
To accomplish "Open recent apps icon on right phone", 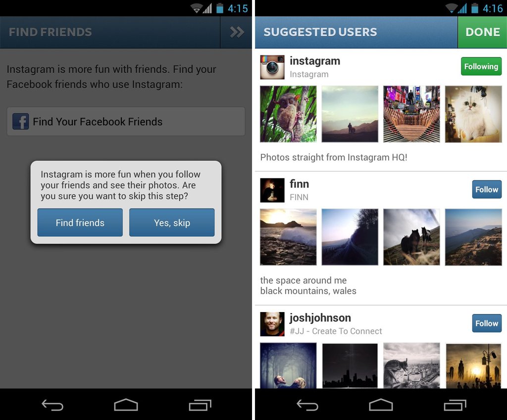I will pos(455,405).
